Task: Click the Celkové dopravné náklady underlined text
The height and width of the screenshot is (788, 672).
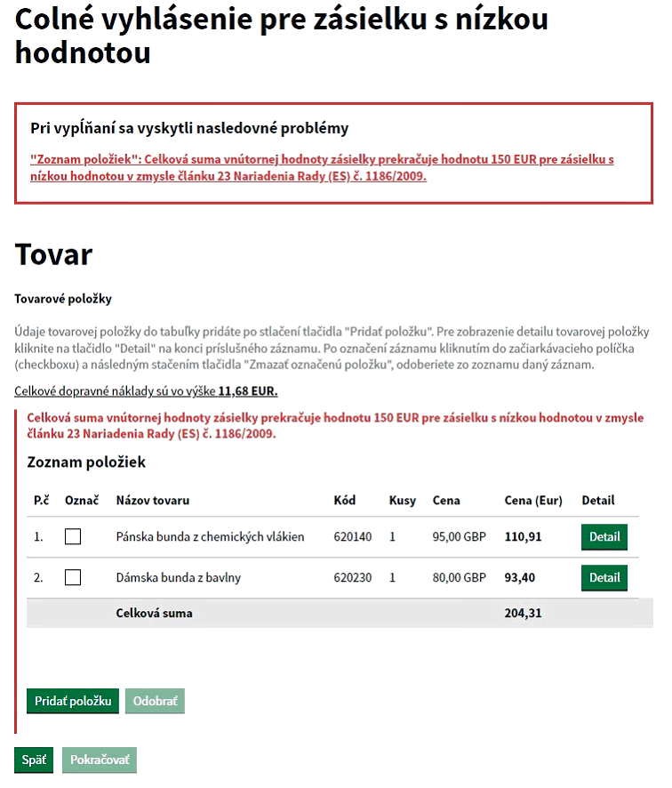Action: tap(146, 391)
